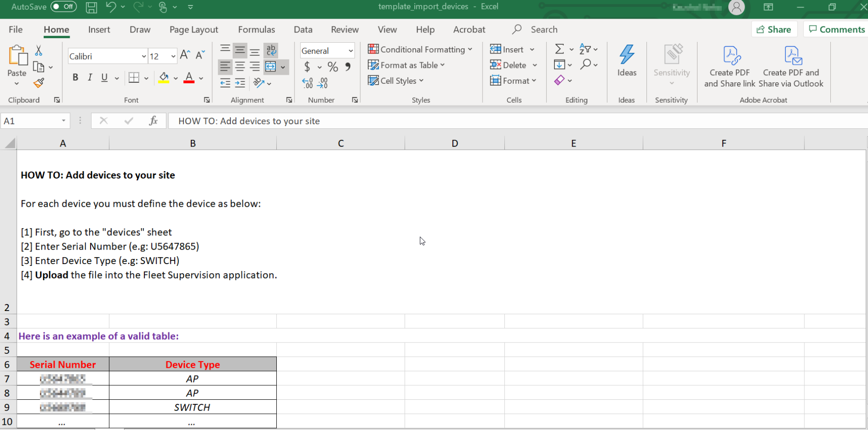Screen dimensions: 868x430
Task: Apply the yellow fill color swatch
Action: (163, 78)
